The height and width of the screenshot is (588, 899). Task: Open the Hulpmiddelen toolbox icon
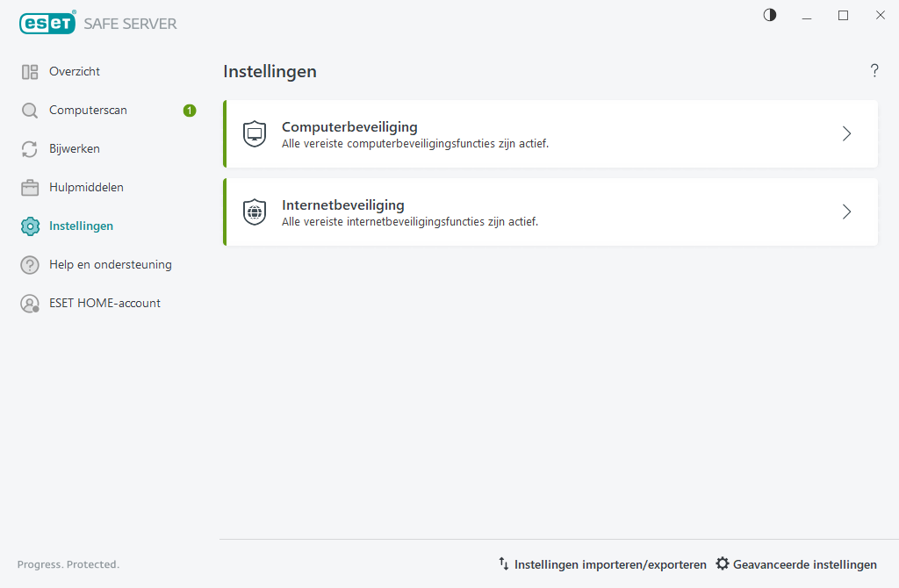[x=29, y=187]
